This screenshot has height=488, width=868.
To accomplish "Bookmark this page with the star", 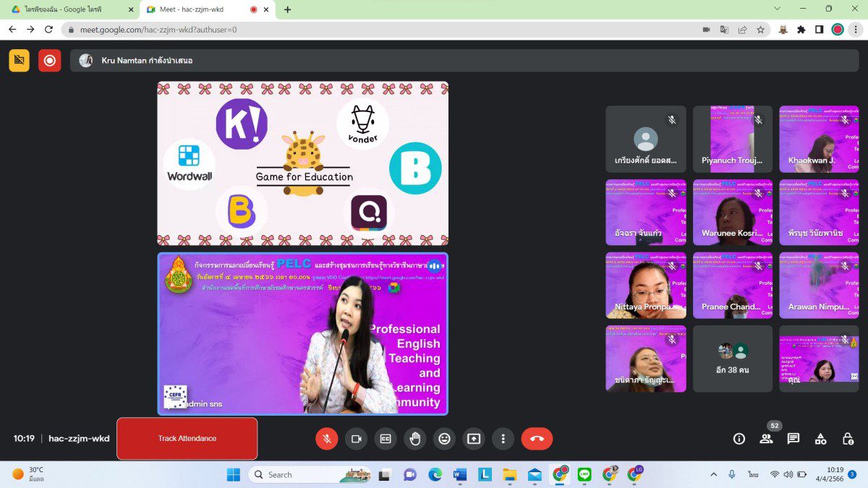I will [760, 30].
